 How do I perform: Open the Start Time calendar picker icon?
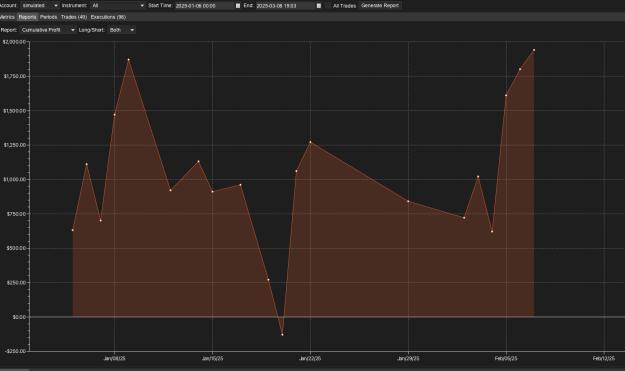[238, 6]
